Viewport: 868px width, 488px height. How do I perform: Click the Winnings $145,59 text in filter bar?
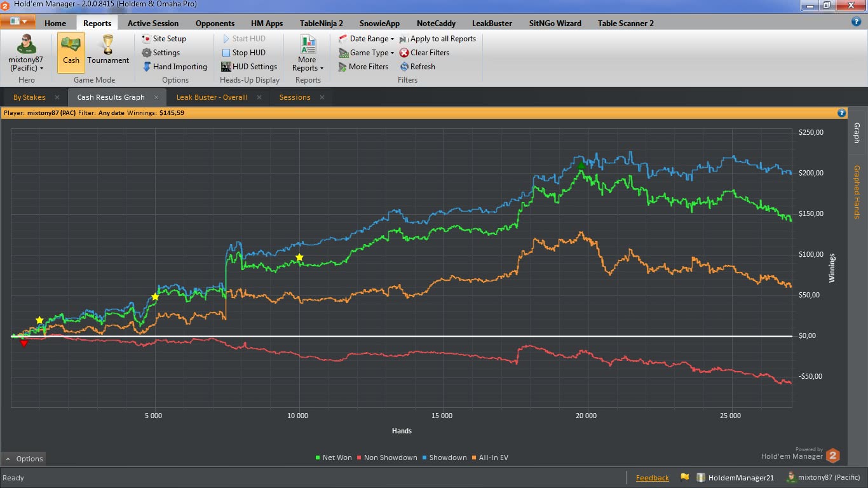tap(156, 113)
